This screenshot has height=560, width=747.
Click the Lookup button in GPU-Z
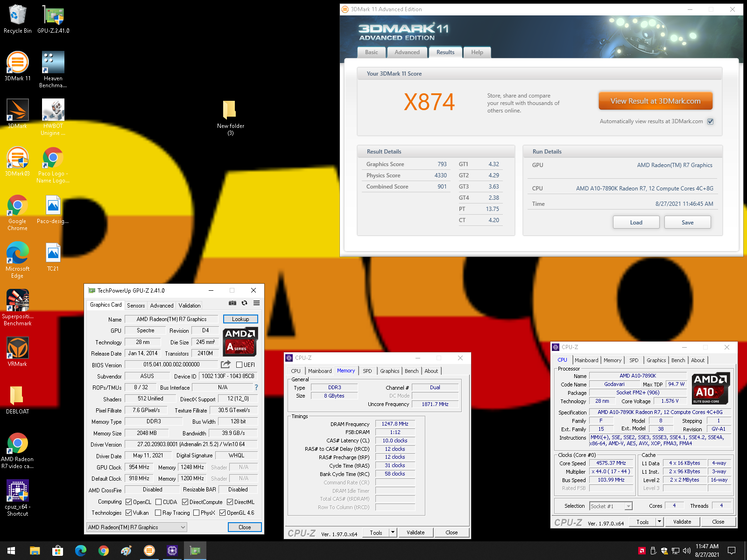(240, 319)
